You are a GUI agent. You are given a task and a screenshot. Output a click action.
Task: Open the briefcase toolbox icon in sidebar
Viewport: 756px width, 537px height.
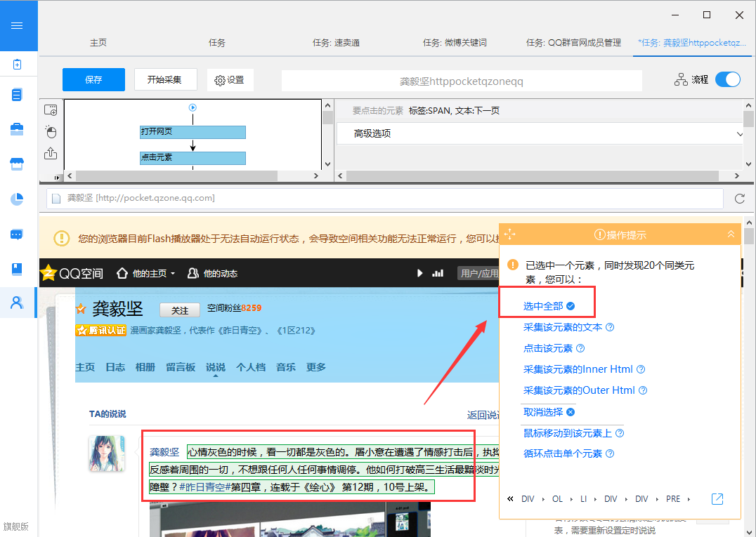(x=17, y=129)
